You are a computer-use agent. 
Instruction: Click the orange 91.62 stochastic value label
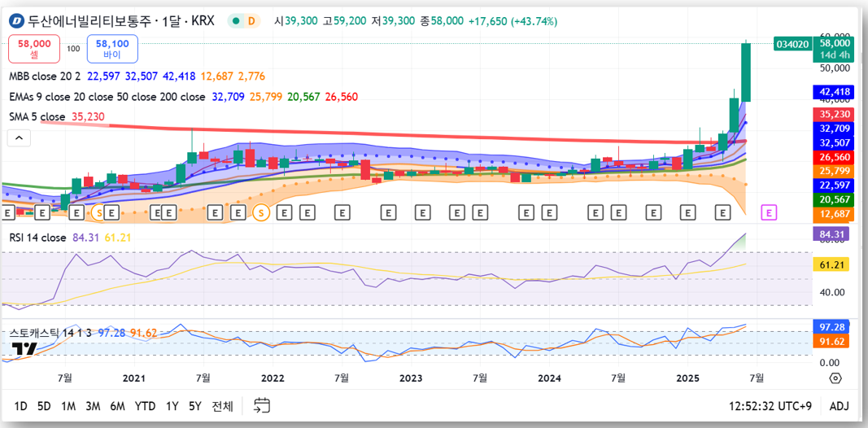point(832,341)
